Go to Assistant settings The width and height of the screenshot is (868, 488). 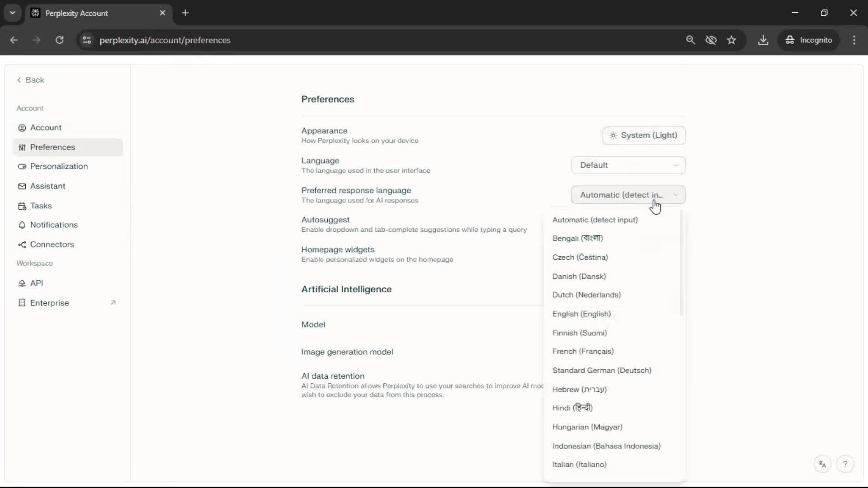47,186
